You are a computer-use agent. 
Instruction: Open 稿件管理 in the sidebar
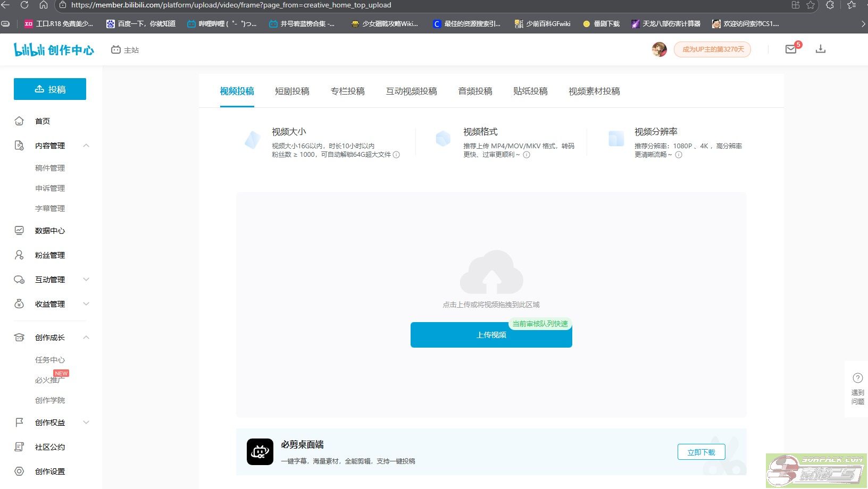click(x=50, y=168)
